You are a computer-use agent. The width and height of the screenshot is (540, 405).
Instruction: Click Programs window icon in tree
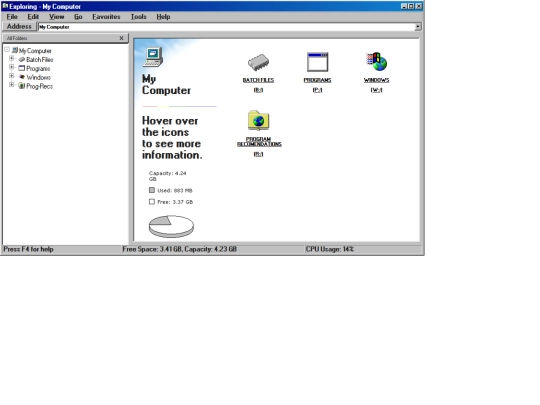pyautogui.click(x=22, y=68)
